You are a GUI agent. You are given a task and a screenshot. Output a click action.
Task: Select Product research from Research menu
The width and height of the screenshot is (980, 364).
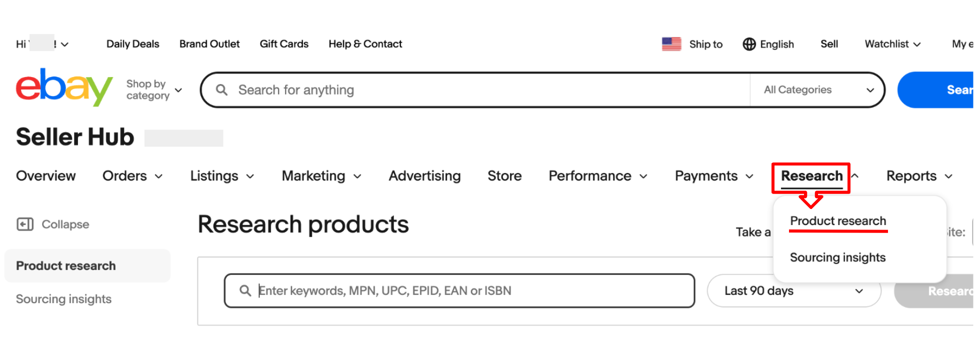click(x=837, y=221)
